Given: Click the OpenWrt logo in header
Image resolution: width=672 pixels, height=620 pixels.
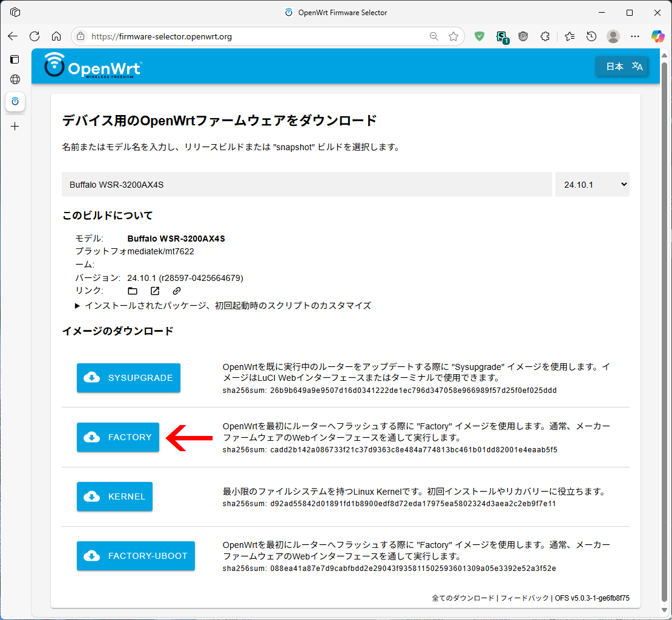Looking at the screenshot, I should [93, 65].
